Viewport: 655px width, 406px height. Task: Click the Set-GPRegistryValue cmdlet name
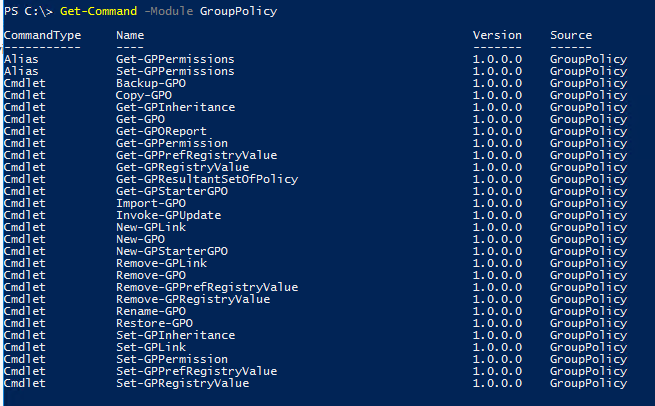183,383
